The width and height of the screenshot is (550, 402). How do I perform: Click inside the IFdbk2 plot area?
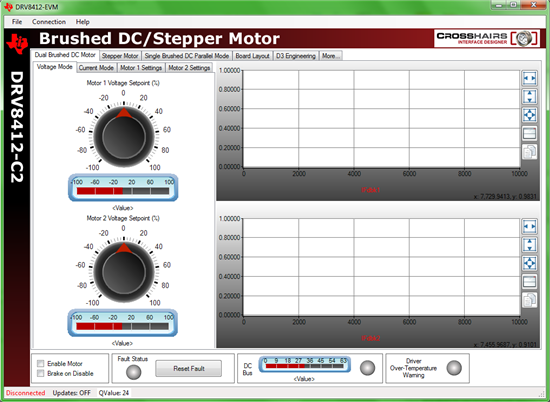pos(381,267)
